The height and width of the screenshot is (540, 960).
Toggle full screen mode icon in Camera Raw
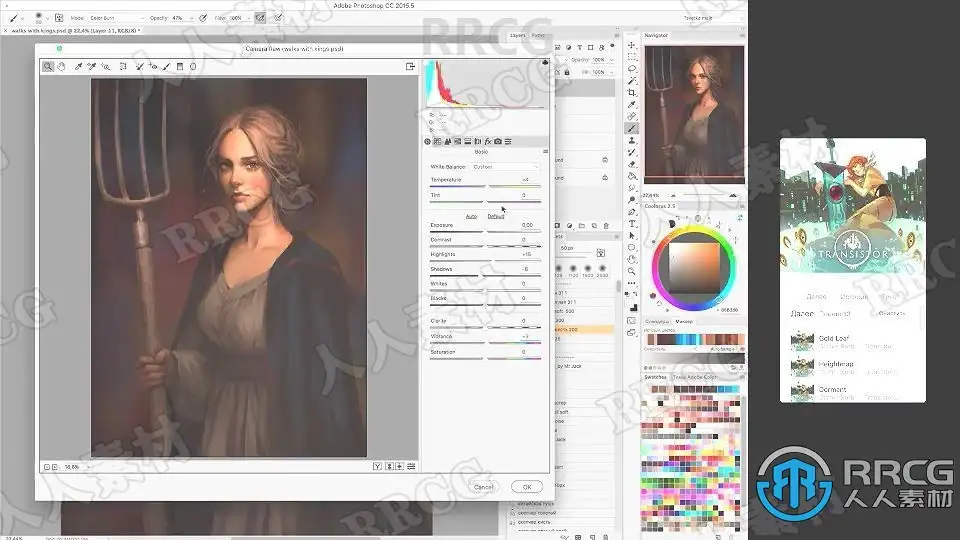click(x=410, y=66)
